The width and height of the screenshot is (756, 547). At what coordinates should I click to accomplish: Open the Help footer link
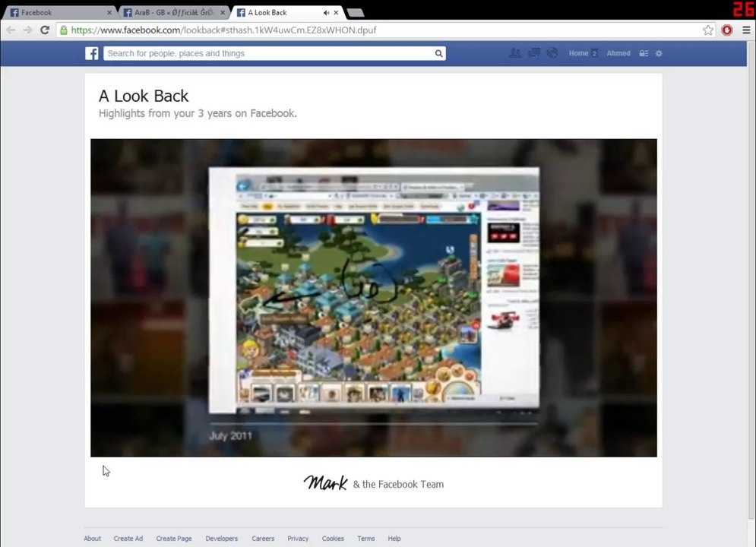pyautogui.click(x=394, y=539)
